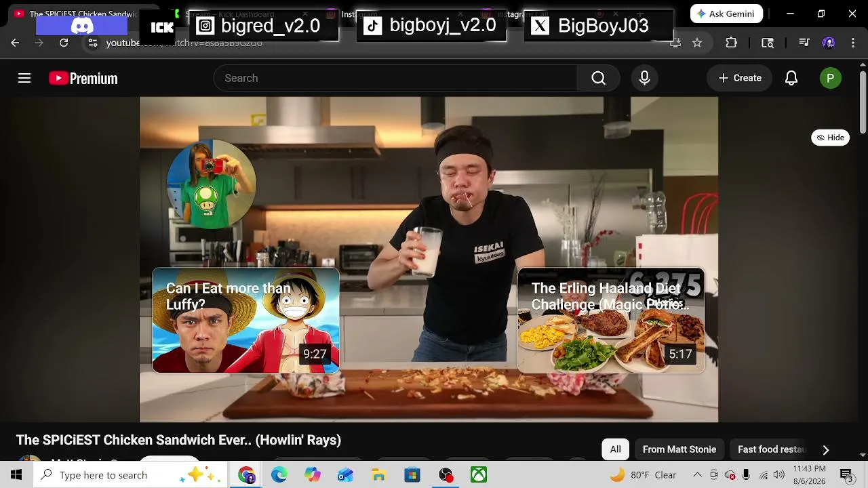Start voice search with the microphone icon

(644, 78)
